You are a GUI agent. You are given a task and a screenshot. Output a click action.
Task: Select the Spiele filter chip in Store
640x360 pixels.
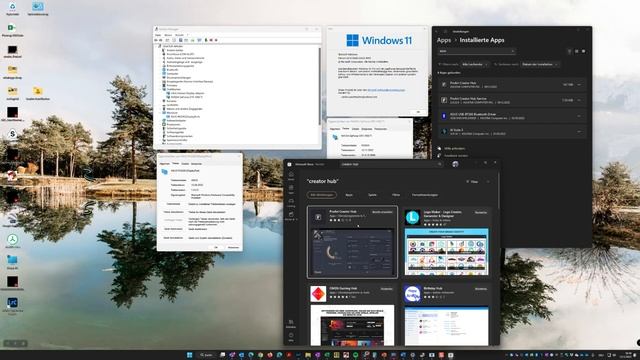point(372,195)
